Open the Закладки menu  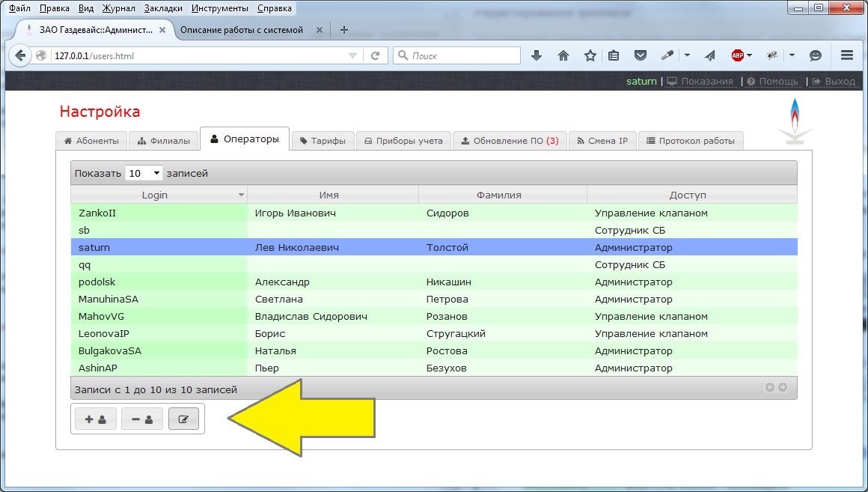(x=164, y=8)
